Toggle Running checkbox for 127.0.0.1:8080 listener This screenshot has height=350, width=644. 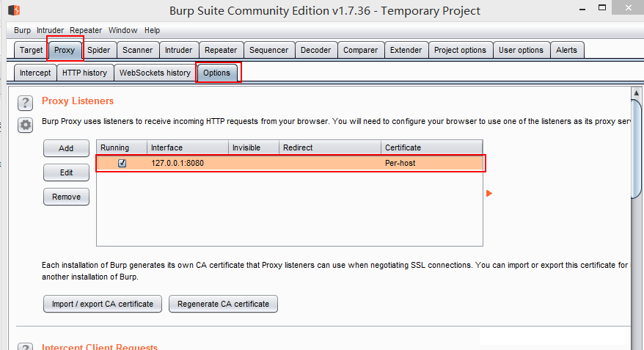(122, 163)
